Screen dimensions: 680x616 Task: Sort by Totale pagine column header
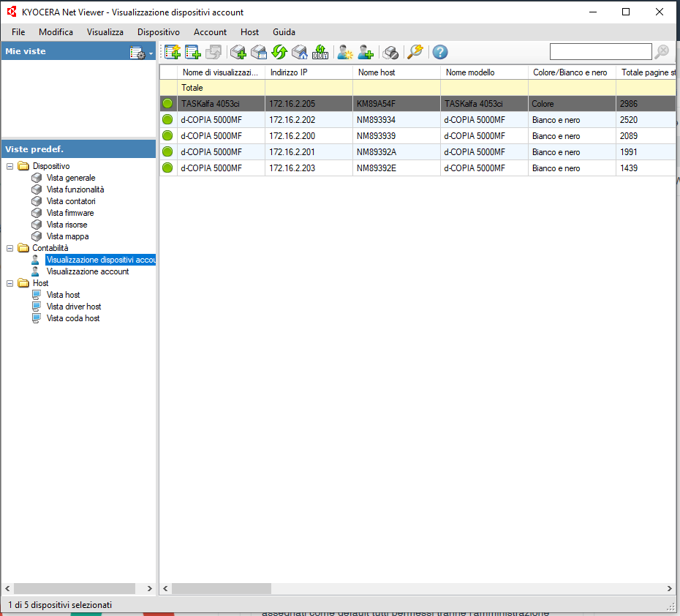(x=646, y=72)
